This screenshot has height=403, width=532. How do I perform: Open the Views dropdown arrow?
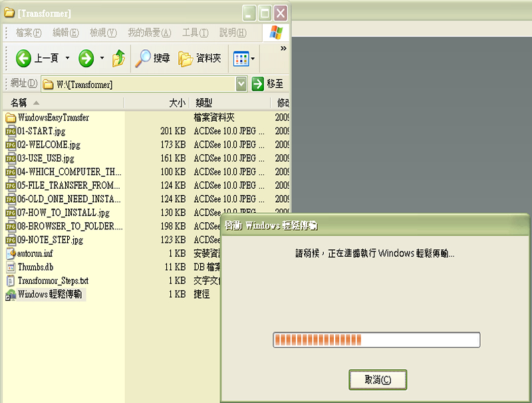253,59
